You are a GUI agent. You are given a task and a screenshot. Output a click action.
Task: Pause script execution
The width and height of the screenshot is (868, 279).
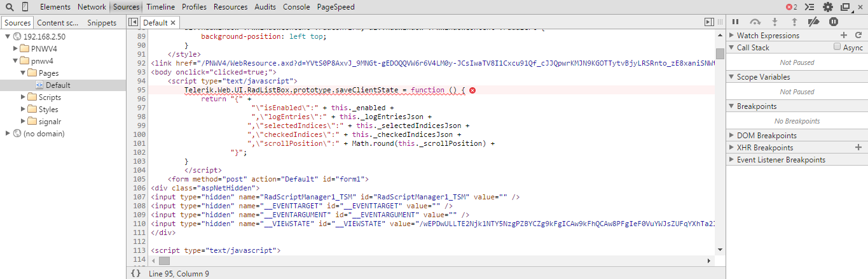point(735,22)
